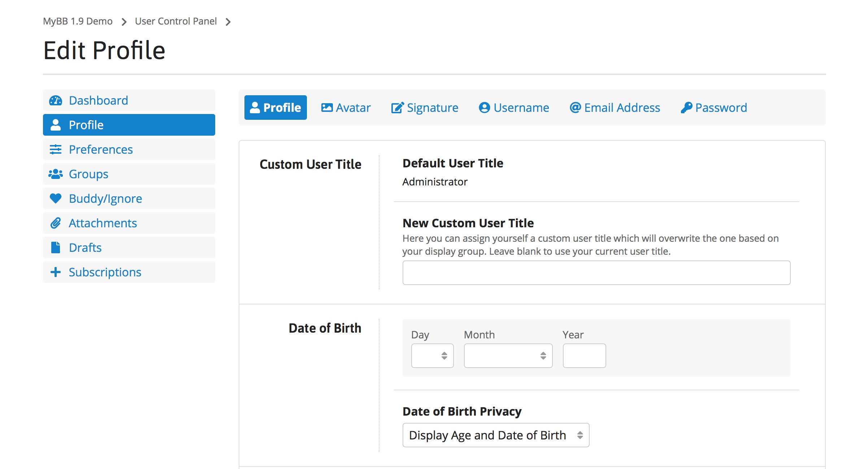This screenshot has width=868, height=469.
Task: Click the chevron after User Control Panel
Action: [228, 22]
